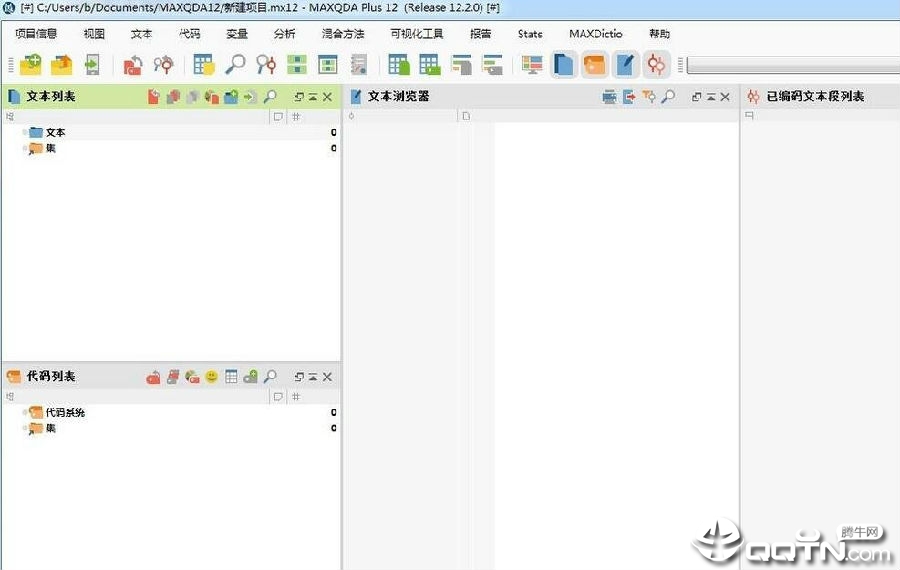Image resolution: width=900 pixels, height=570 pixels.
Task: Click the export icon in 文本浏览器
Action: point(629,96)
